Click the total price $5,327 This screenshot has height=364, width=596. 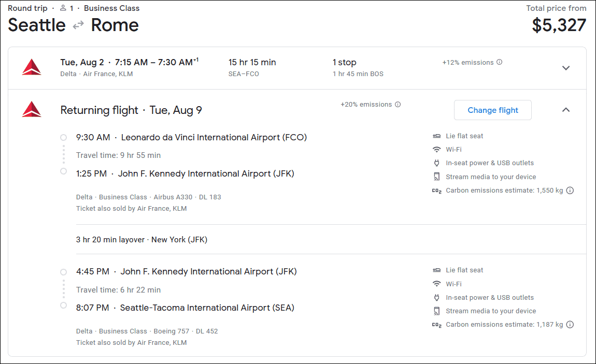pyautogui.click(x=559, y=25)
